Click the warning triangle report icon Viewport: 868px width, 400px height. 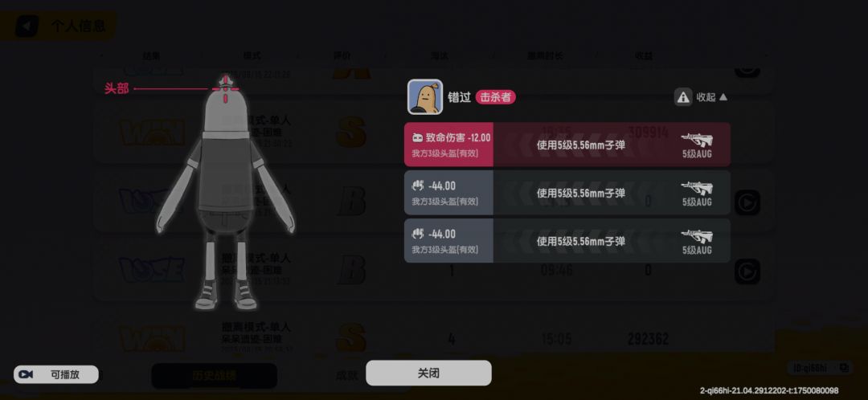coord(683,97)
